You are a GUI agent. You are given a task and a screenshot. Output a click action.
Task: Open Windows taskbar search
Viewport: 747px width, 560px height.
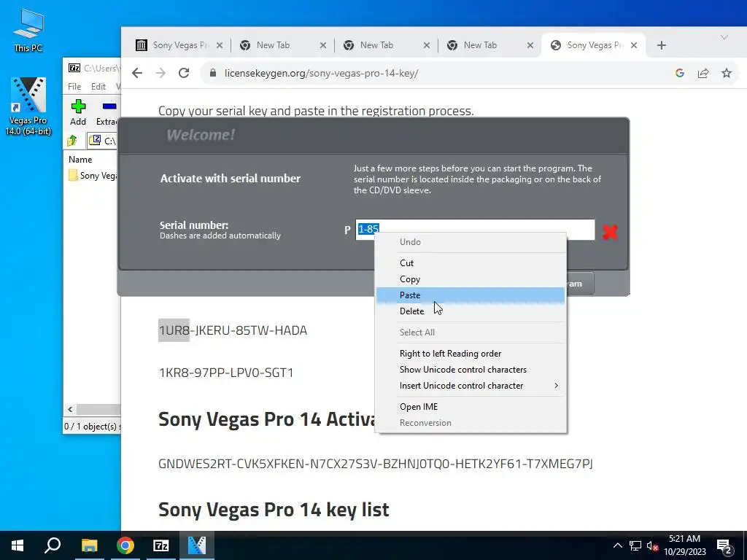[x=53, y=545]
